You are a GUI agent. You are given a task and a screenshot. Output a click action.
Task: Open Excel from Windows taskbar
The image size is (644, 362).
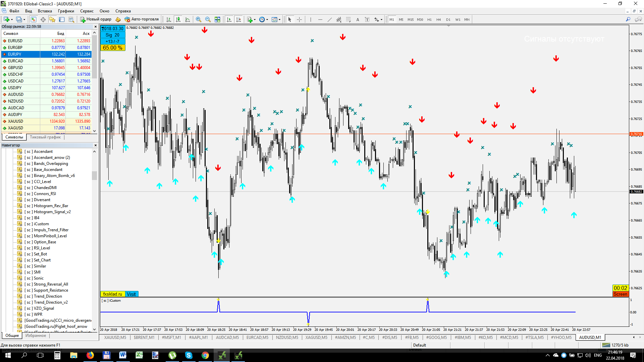click(x=139, y=355)
